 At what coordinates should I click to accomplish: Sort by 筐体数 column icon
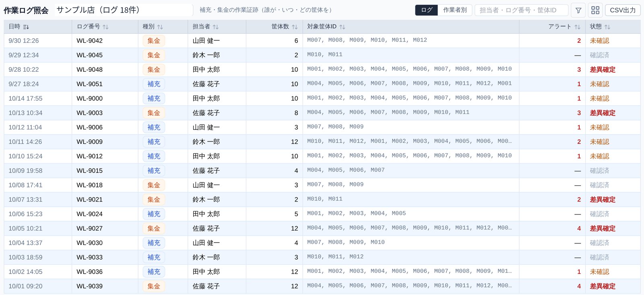tap(295, 27)
